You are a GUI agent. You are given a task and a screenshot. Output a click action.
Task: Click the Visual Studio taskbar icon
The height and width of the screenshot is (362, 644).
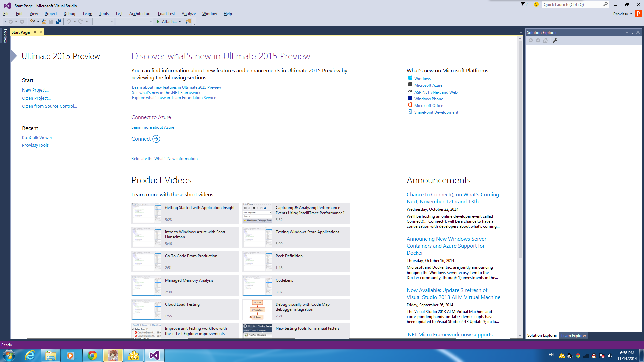(x=155, y=355)
